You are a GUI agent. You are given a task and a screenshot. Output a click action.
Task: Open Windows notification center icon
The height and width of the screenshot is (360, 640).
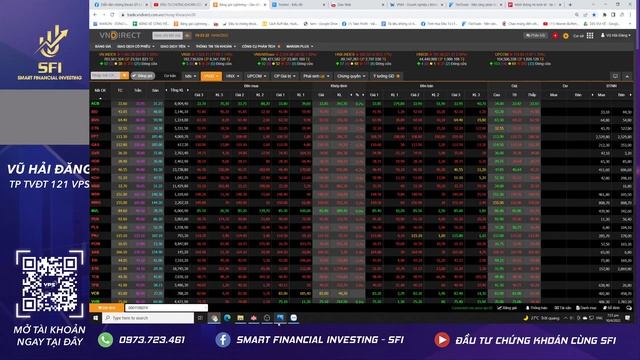pos(628,318)
